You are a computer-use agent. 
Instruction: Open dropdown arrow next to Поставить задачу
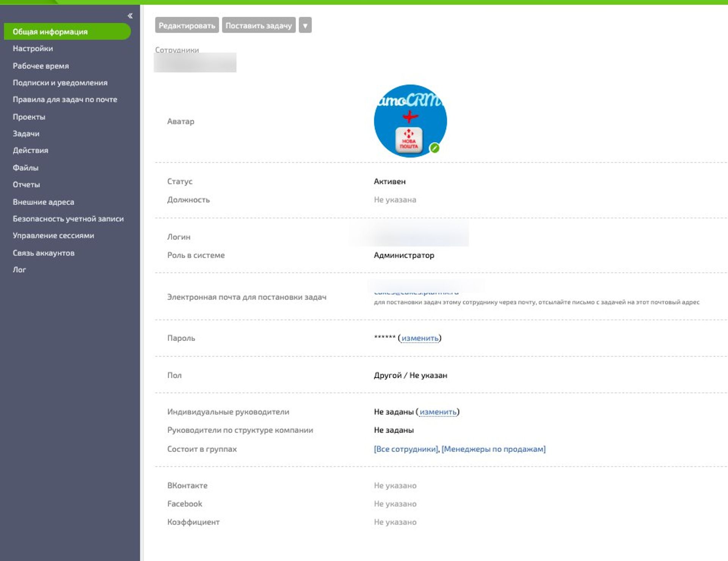[x=305, y=25]
